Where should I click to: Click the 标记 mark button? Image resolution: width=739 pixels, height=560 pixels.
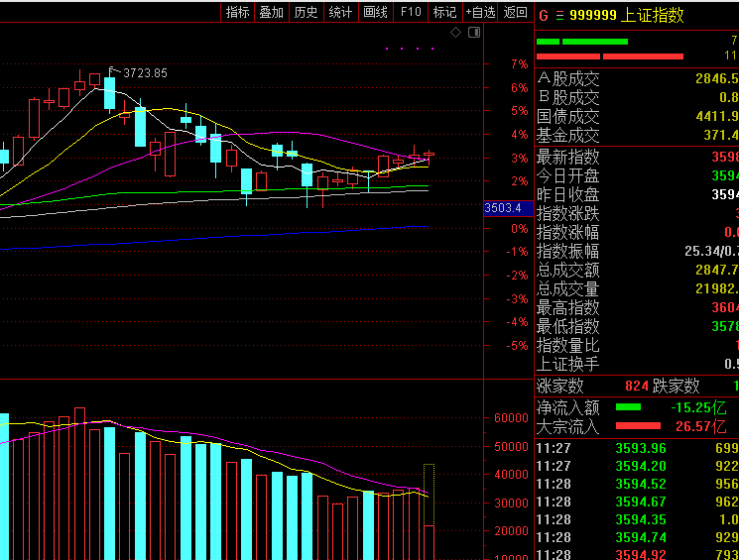[x=444, y=12]
